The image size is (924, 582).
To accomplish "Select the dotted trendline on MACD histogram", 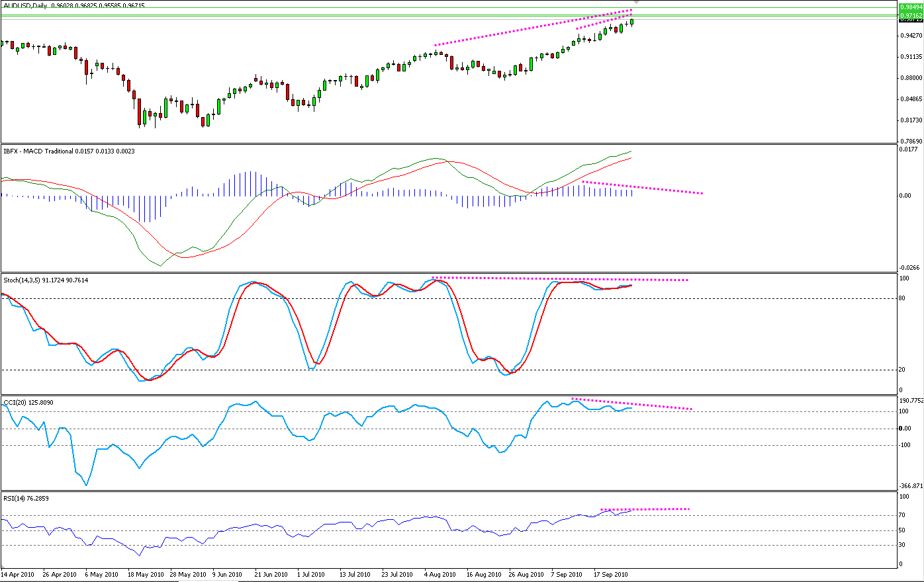I will click(642, 187).
